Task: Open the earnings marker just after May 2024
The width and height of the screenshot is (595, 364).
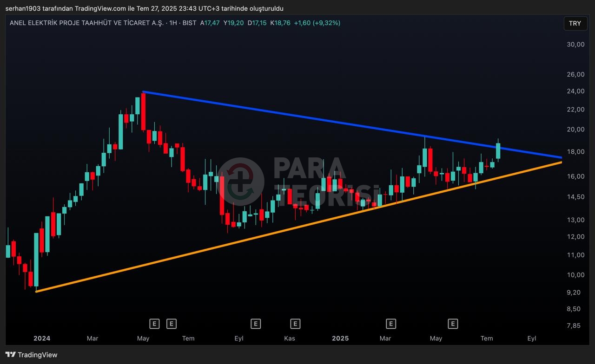Action: coord(154,324)
